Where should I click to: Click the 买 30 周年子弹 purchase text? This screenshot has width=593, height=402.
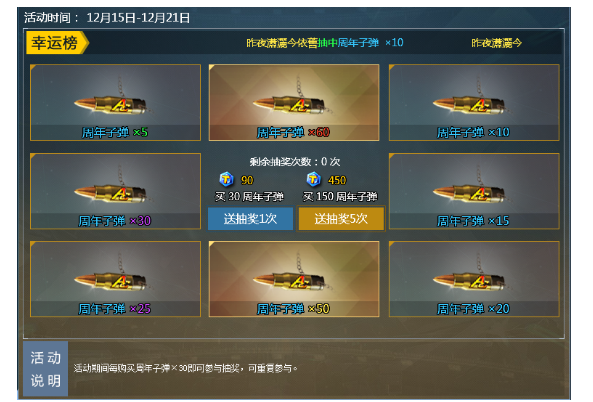click(249, 197)
